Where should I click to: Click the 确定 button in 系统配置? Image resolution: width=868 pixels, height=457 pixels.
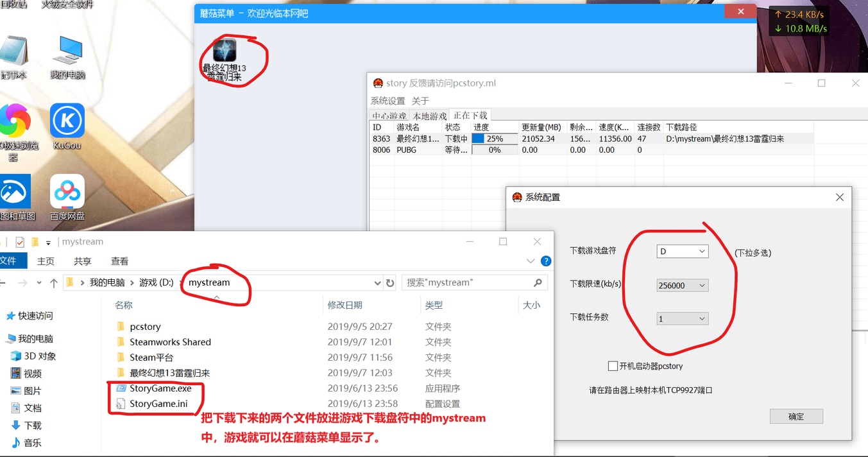796,417
